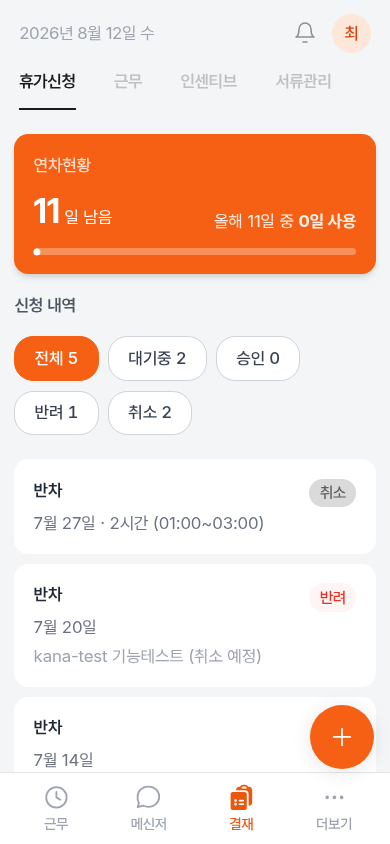The image size is (390, 844).
Task: Select the 휴가신청 tab
Action: (47, 82)
